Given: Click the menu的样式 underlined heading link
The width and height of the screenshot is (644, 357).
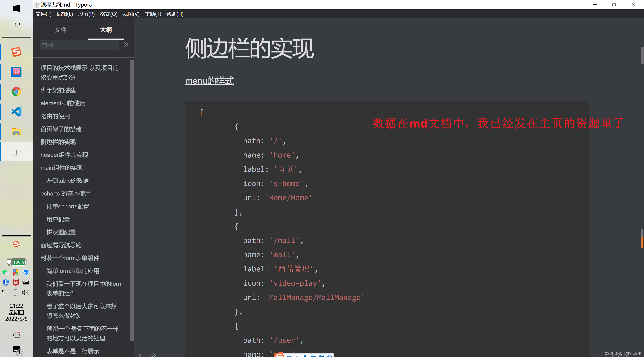Looking at the screenshot, I should [209, 81].
